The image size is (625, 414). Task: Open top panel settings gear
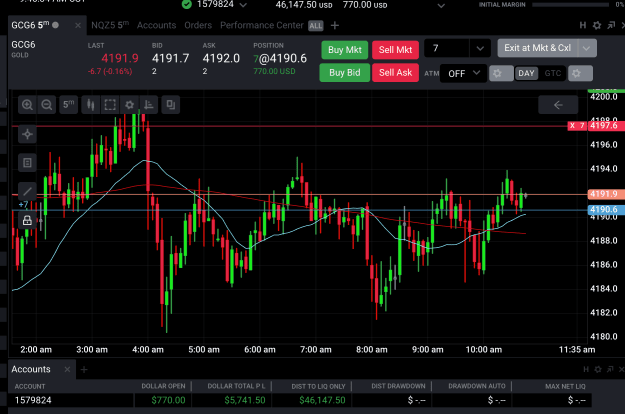(597, 26)
